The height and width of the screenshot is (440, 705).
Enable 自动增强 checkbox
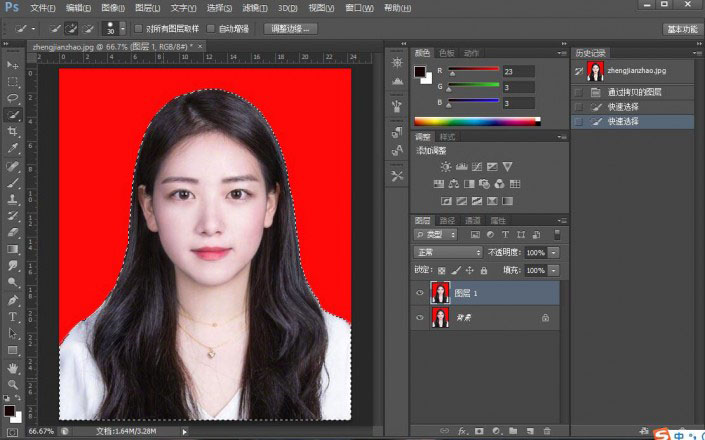tap(211, 29)
